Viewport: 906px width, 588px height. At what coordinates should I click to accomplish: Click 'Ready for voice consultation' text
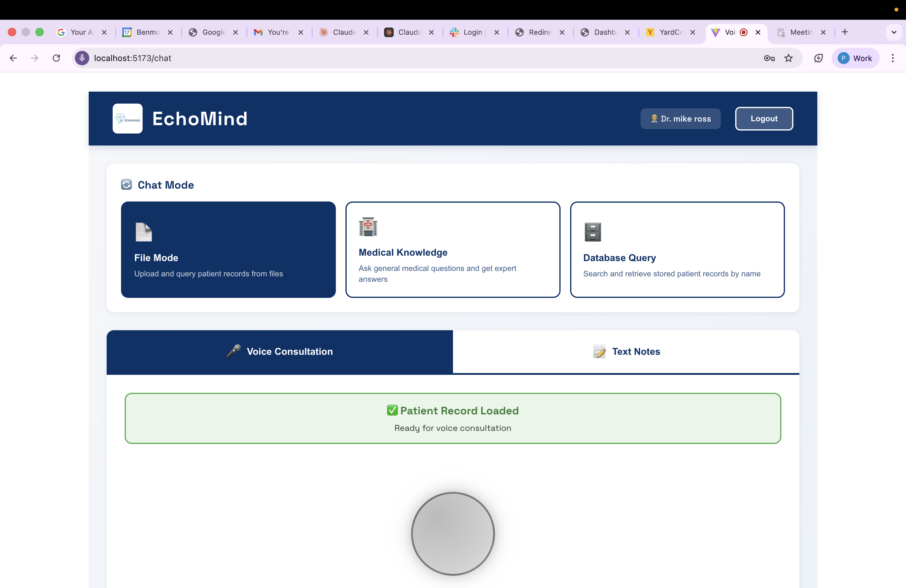(x=453, y=428)
